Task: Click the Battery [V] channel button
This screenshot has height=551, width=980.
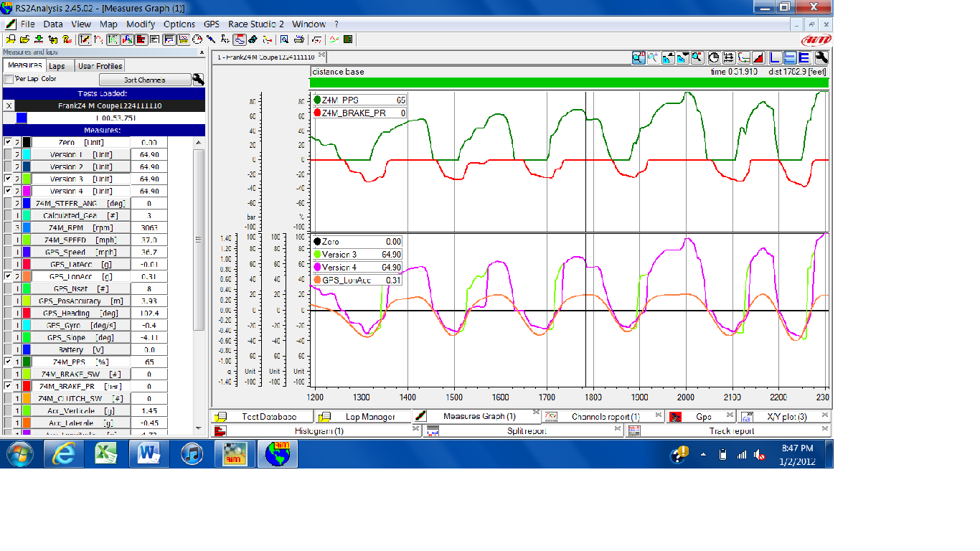Action: tap(80, 350)
